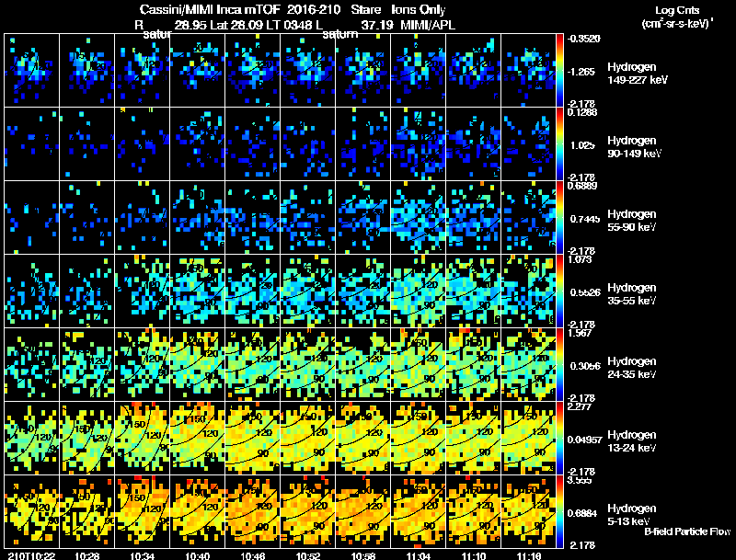Click the 210T10:22 time label
736x560 pixels.
[x=31, y=555]
